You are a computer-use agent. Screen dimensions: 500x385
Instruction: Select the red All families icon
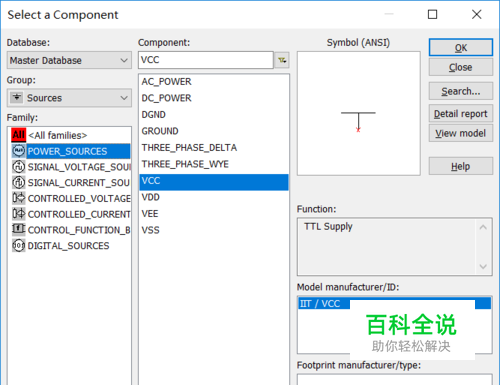tap(18, 135)
